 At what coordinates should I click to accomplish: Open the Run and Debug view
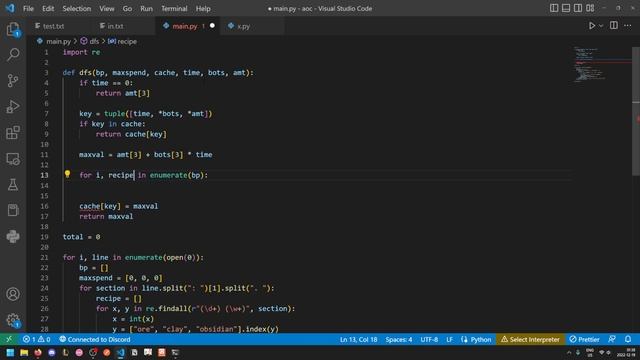click(13, 107)
